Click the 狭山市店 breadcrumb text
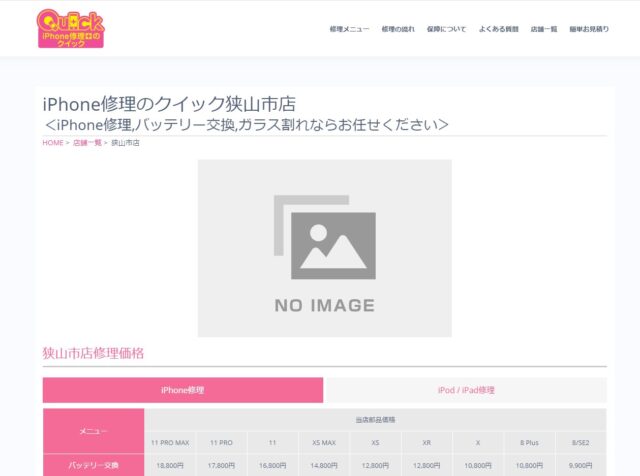 point(125,143)
